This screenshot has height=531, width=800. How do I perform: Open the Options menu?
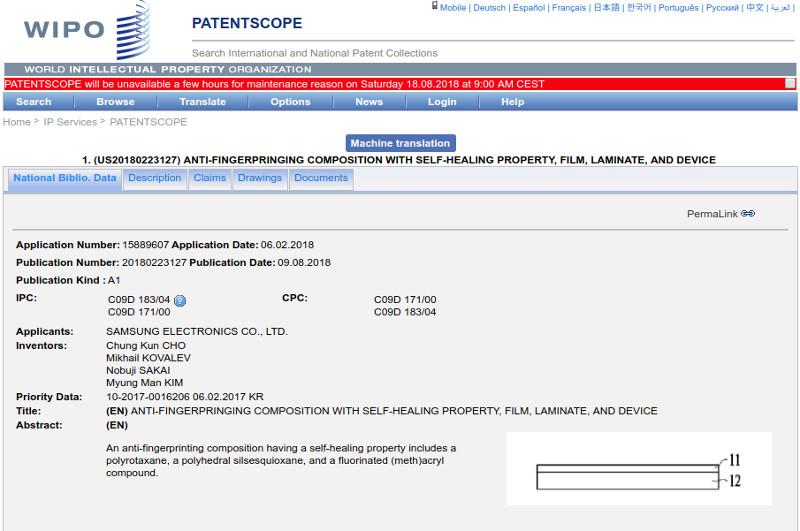click(x=290, y=102)
